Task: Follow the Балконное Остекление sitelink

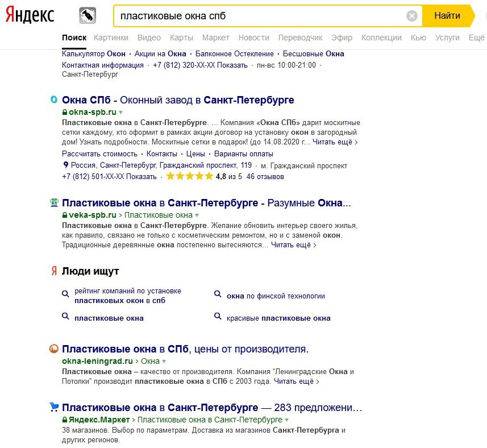Action: [235, 54]
